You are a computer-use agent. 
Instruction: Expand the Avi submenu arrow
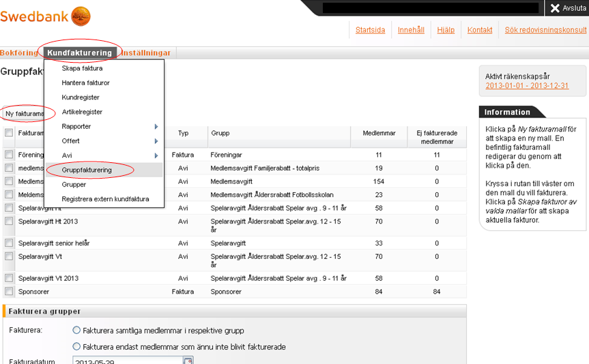(x=156, y=155)
